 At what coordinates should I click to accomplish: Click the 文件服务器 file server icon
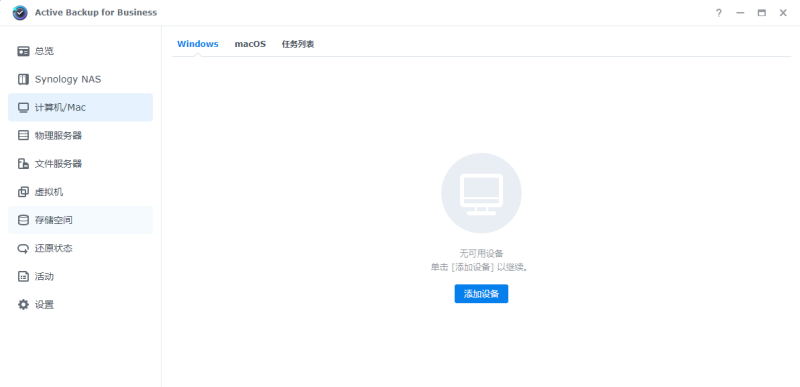[x=23, y=164]
